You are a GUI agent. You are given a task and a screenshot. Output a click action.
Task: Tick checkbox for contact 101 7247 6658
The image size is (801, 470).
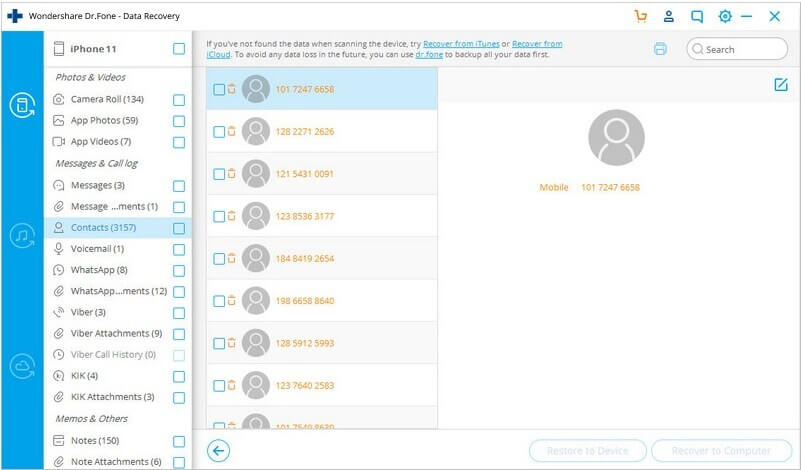click(219, 89)
